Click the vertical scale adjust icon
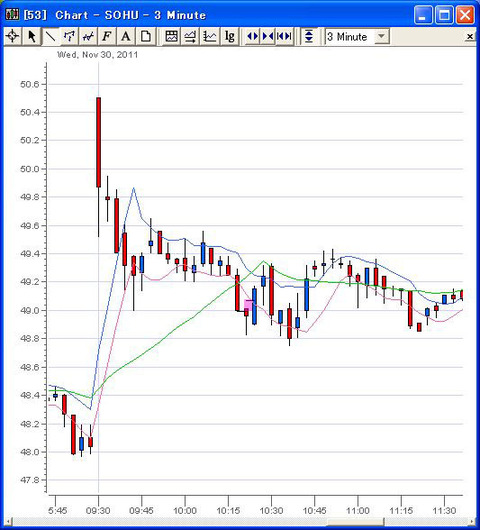480x530 pixels. coord(309,36)
